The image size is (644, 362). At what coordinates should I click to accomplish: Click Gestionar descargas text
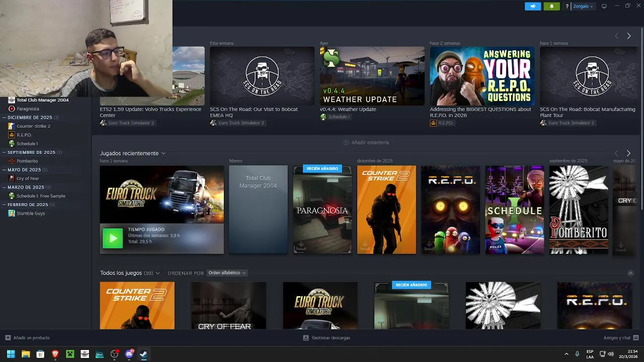point(331,338)
